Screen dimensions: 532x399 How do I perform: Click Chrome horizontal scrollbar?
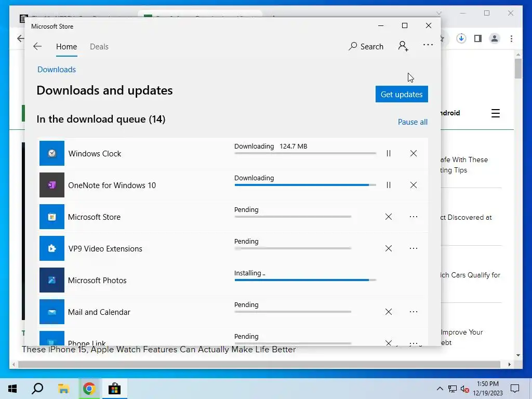[x=259, y=364]
